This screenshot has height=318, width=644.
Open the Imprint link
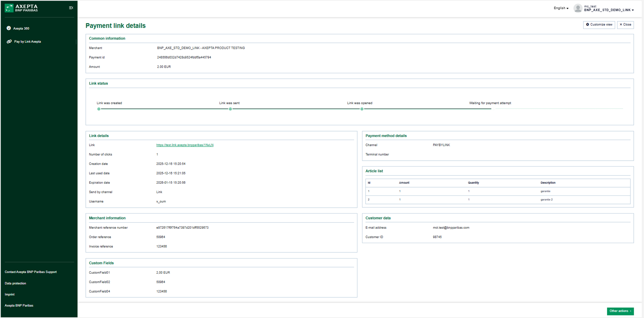pos(10,294)
